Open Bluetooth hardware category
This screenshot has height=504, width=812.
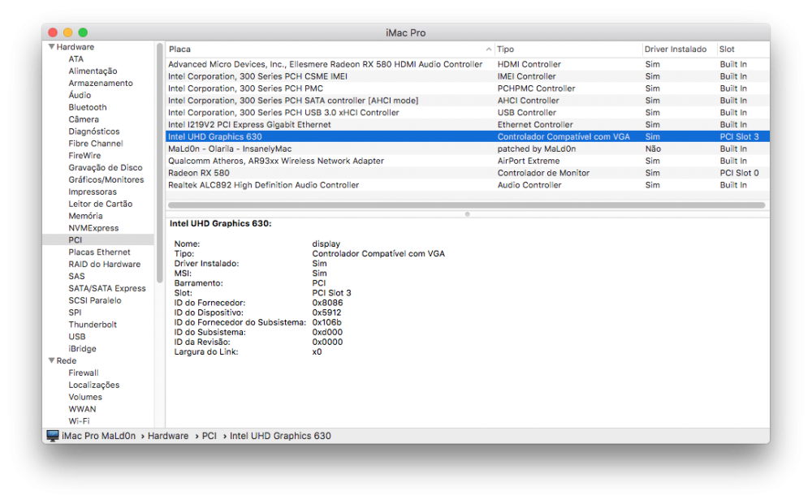tap(88, 107)
